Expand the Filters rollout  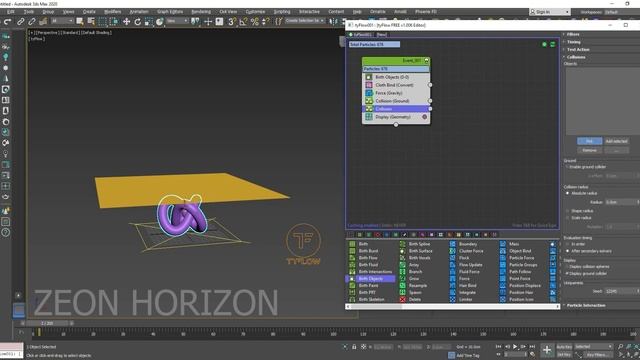573,34
